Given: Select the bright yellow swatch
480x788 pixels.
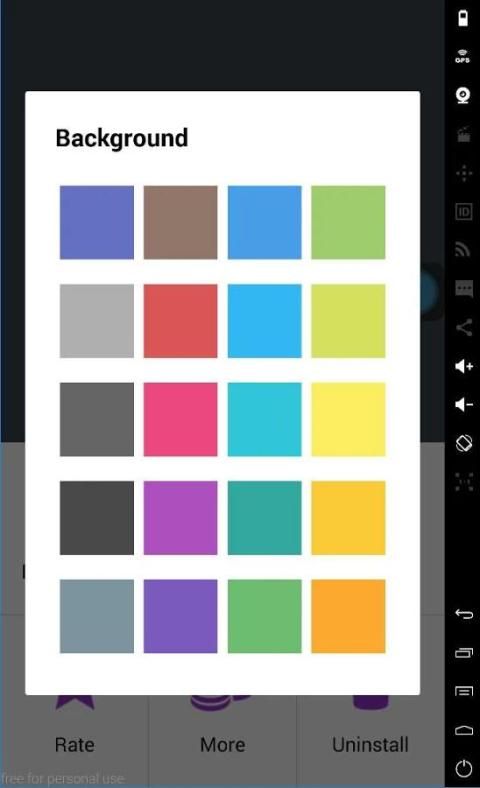Looking at the screenshot, I should 348,420.
